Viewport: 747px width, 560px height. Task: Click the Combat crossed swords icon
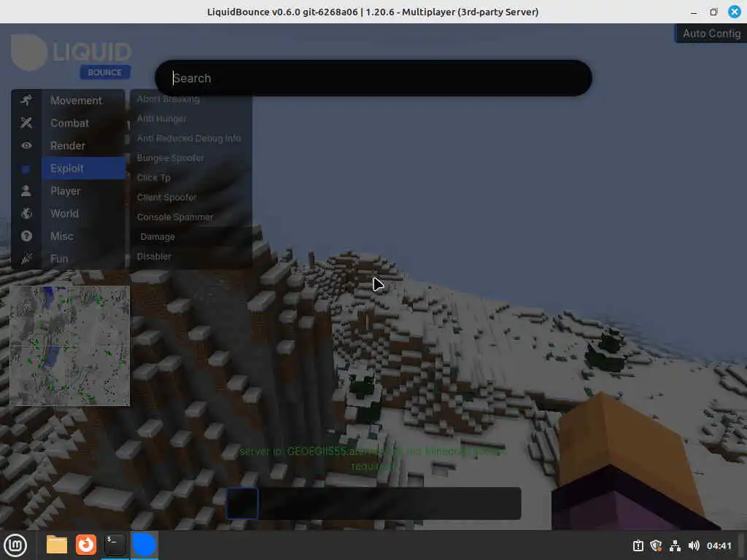tap(26, 122)
